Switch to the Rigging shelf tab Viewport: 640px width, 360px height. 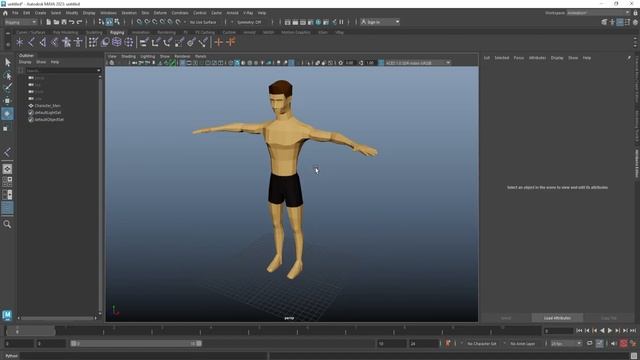point(117,32)
